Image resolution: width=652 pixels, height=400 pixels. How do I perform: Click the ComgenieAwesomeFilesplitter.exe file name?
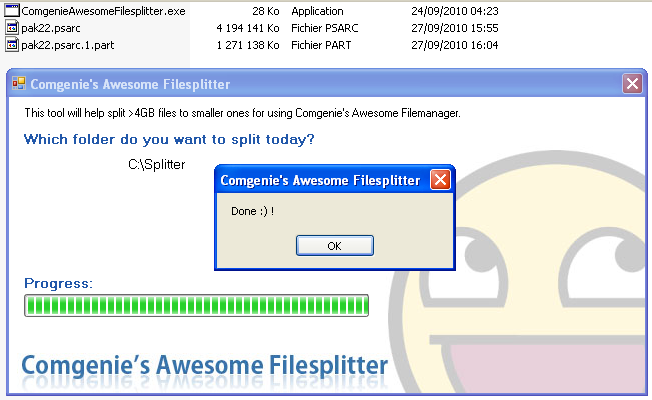pos(104,11)
